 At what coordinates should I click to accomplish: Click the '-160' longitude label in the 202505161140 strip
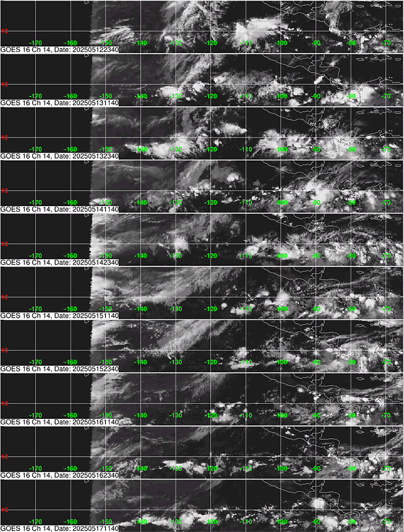[x=71, y=415]
